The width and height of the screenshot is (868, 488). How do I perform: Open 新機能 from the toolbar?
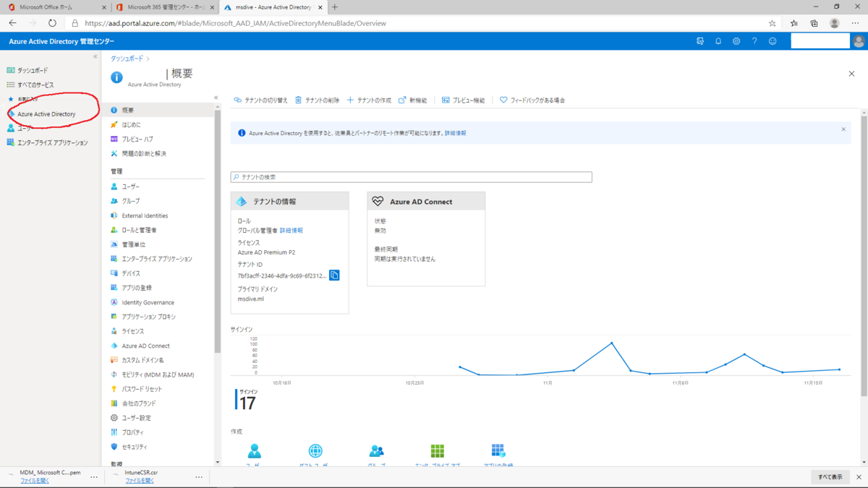pos(413,100)
